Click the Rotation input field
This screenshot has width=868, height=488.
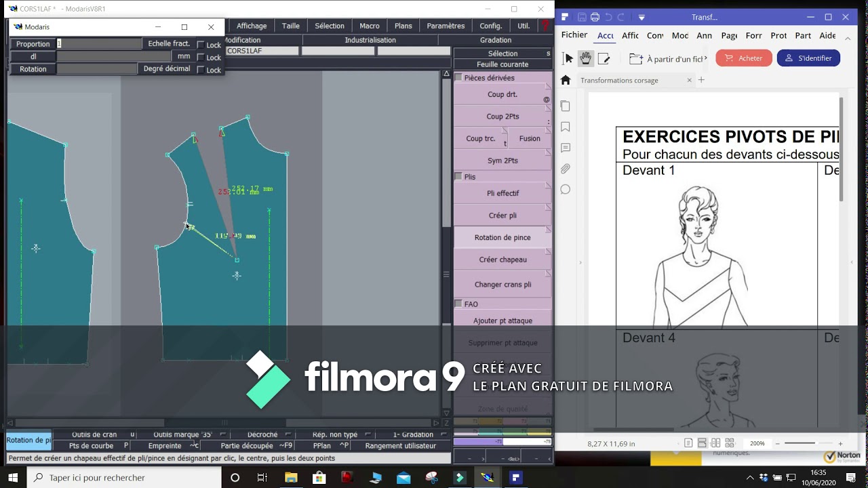[x=97, y=69]
